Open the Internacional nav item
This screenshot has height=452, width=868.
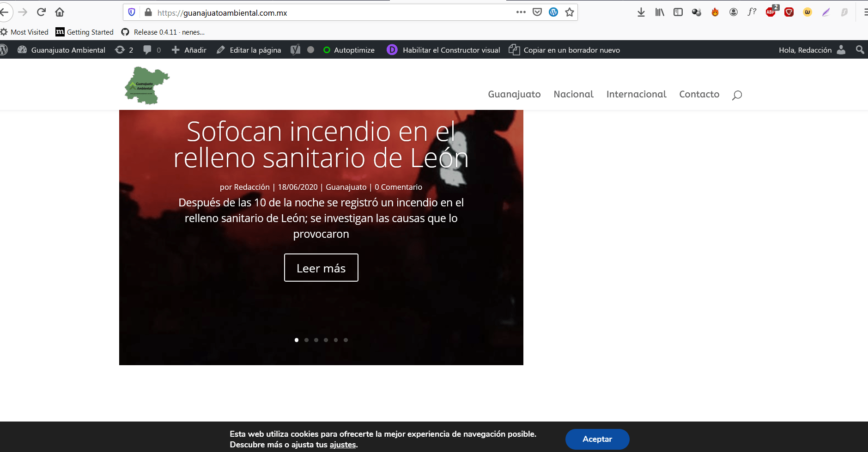tap(636, 94)
